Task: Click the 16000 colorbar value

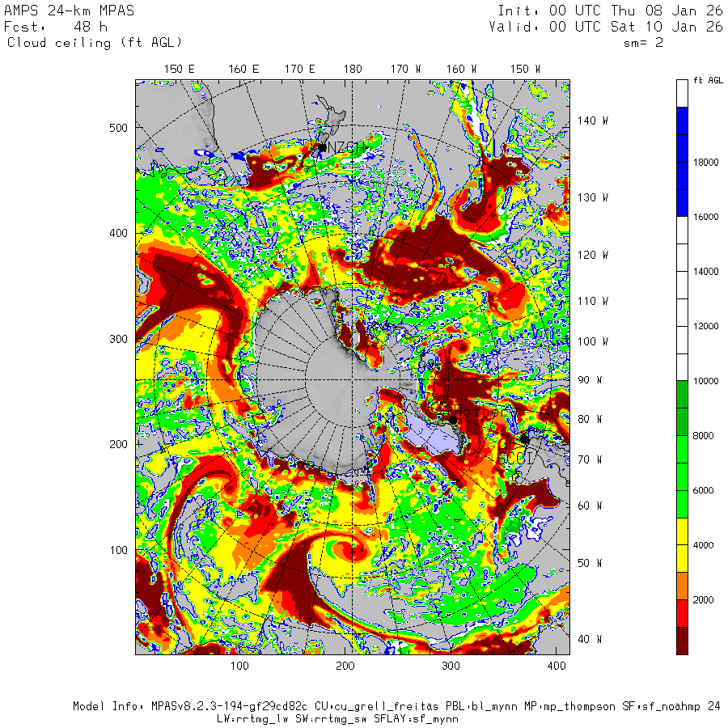Action: [705, 217]
